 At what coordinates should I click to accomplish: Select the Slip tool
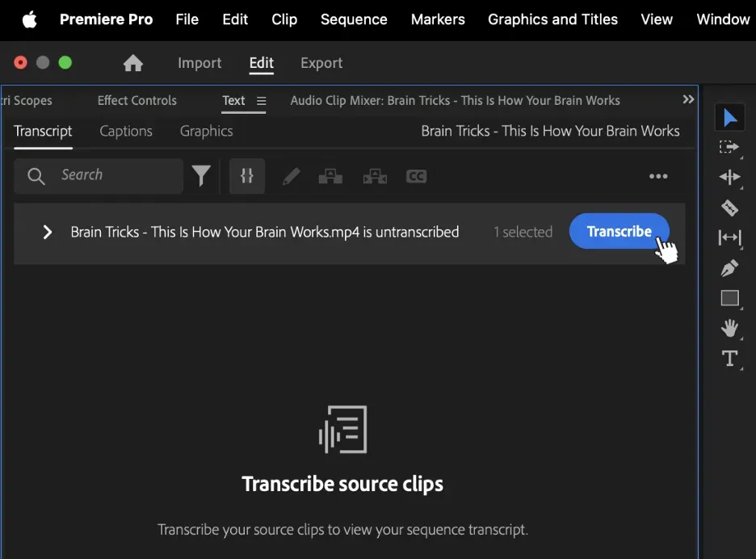point(729,237)
